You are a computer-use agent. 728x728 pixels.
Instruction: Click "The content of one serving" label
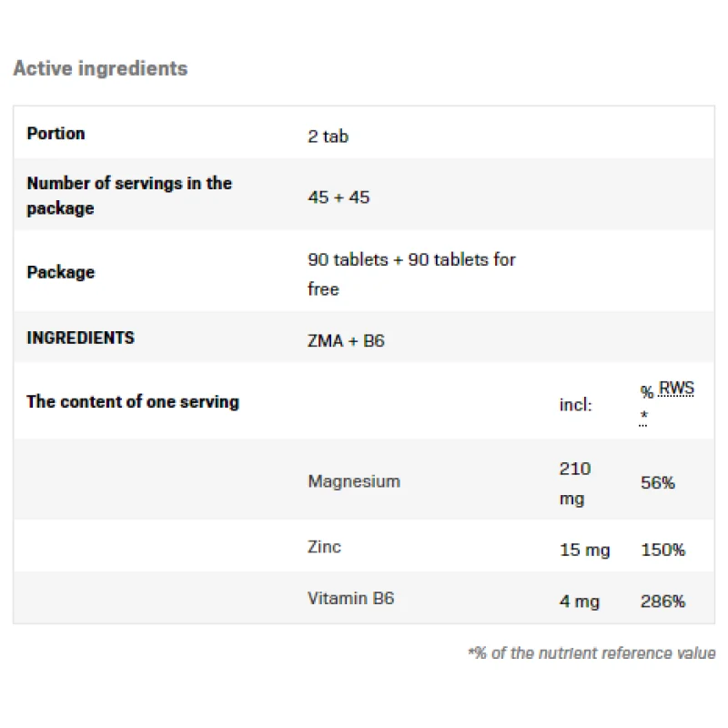tap(133, 401)
